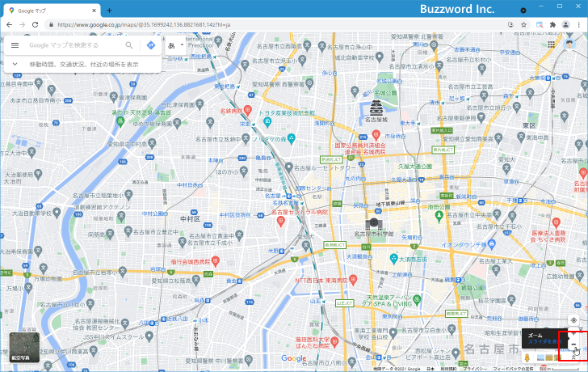Reload the page
The image size is (588, 372).
coord(36,25)
